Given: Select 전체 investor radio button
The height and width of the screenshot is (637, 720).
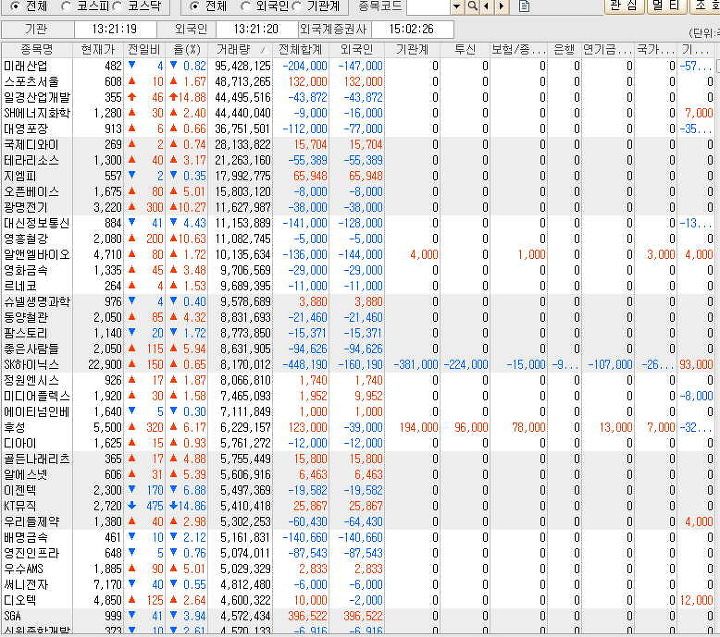Looking at the screenshot, I should tap(194, 6).
